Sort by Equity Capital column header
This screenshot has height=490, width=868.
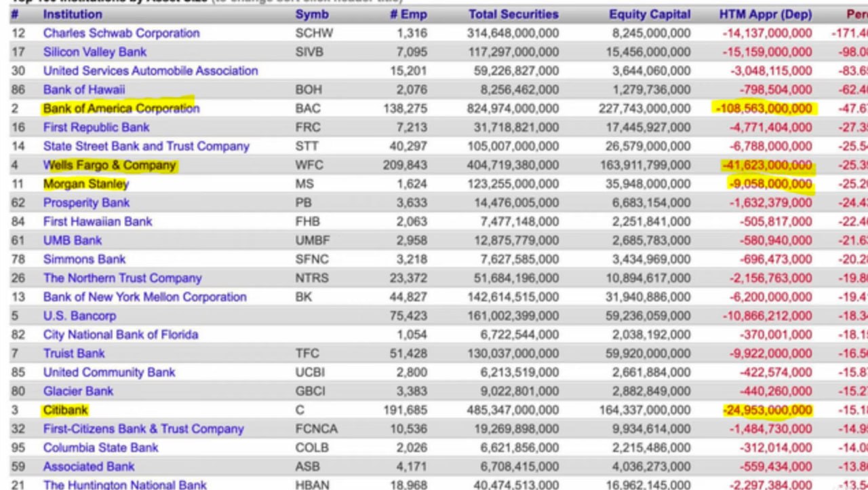click(650, 14)
